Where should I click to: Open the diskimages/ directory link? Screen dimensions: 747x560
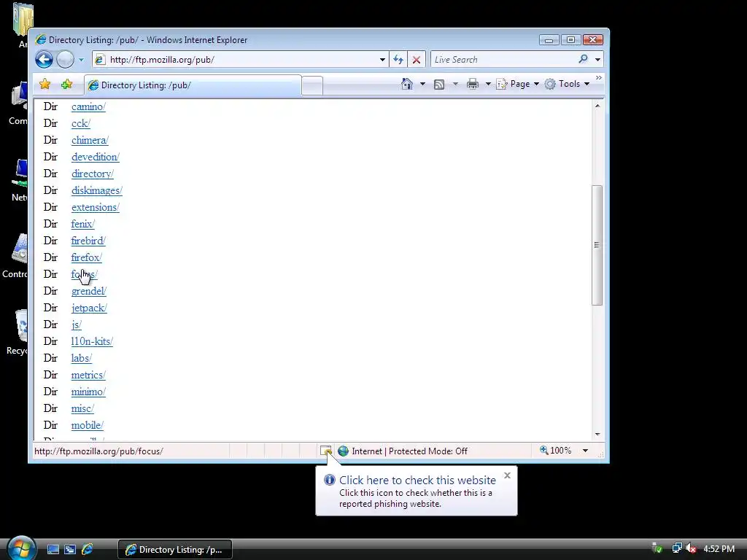pos(97,190)
